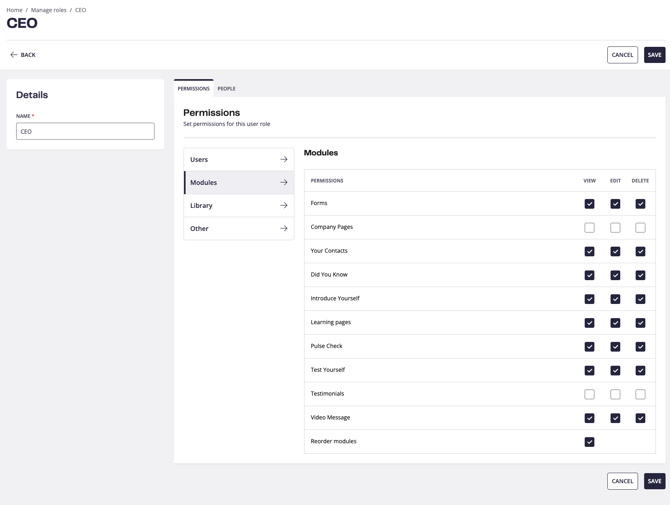
Task: Click the arrow icon in Users row
Action: pos(284,159)
